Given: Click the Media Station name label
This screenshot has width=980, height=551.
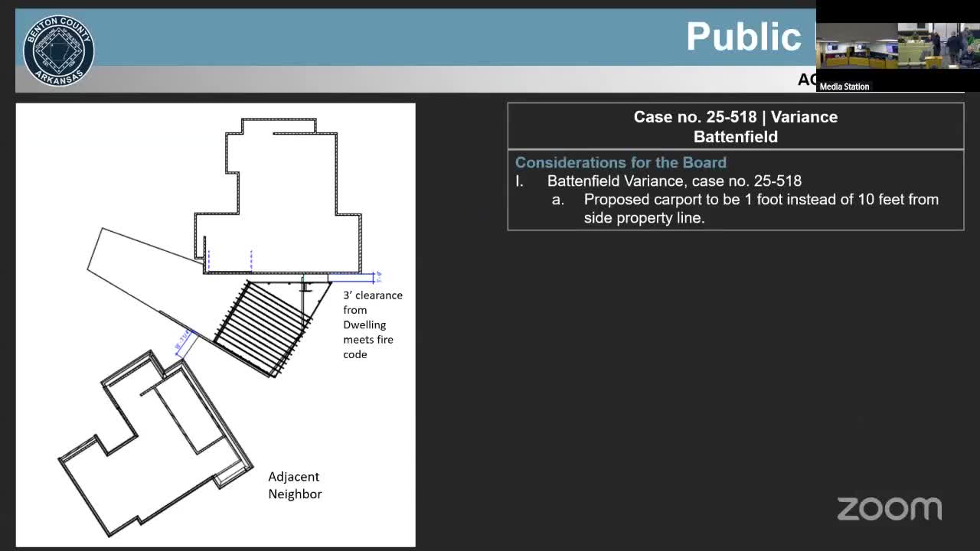Looking at the screenshot, I should coord(844,86).
